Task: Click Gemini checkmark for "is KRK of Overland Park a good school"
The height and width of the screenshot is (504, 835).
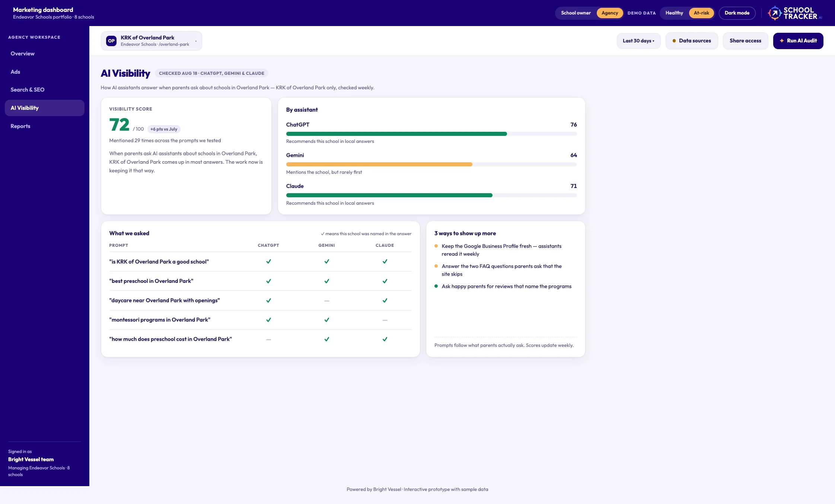Action: (326, 262)
